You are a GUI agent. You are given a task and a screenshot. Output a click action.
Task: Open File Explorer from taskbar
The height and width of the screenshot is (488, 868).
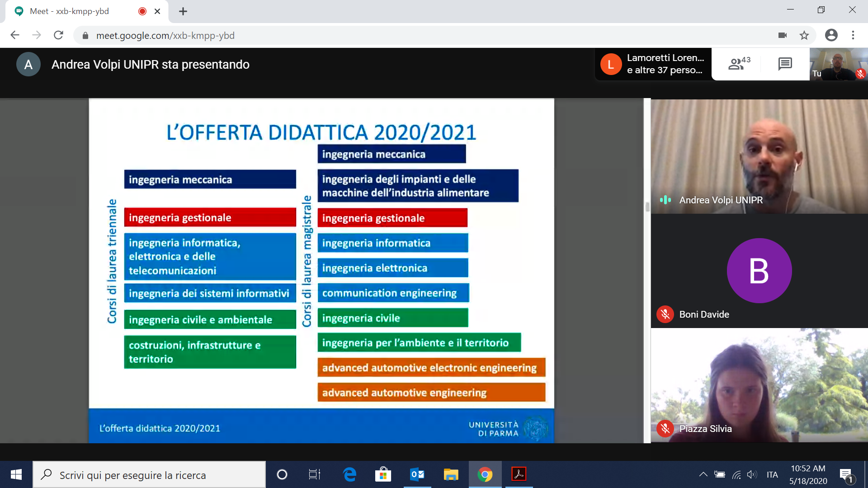coord(451,474)
